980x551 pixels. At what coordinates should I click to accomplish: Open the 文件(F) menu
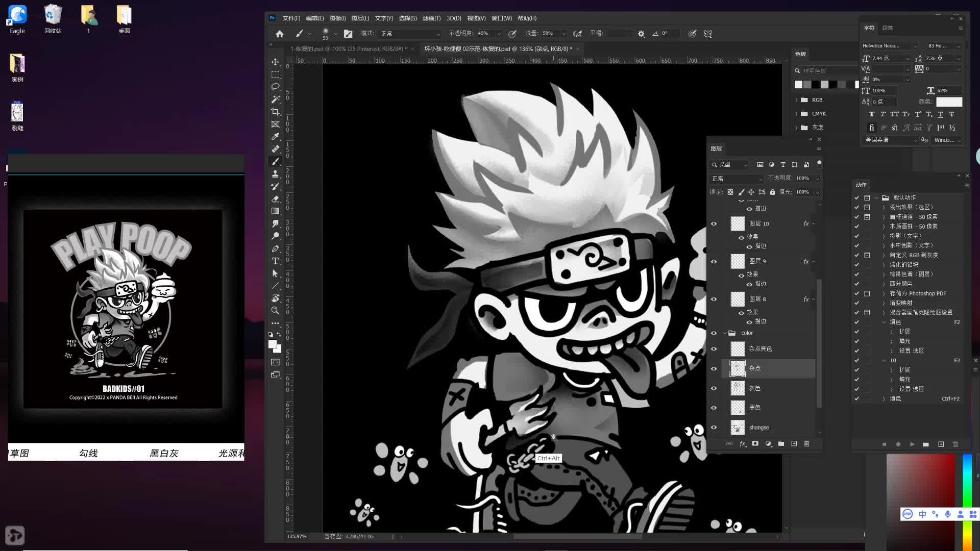tap(291, 18)
